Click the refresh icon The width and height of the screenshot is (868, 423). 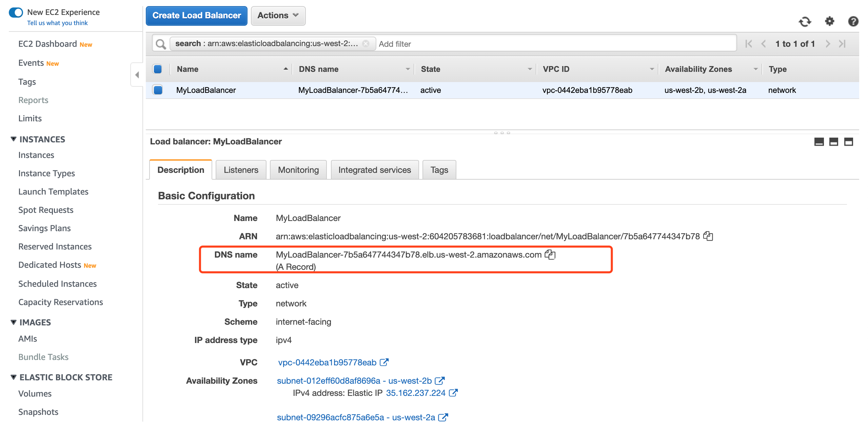coord(805,22)
